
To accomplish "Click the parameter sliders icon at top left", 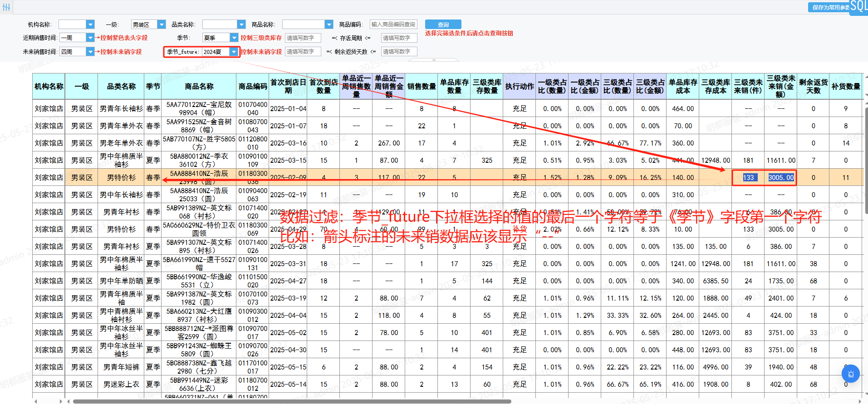I will [x=6, y=7].
